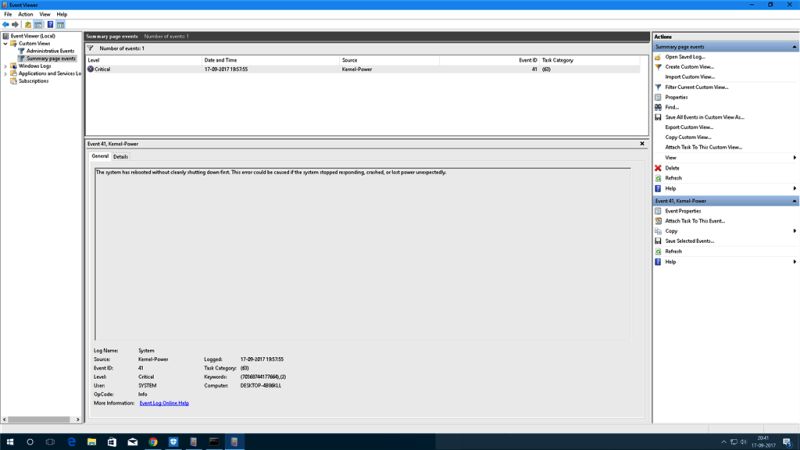Viewport: 800px width, 450px height.
Task: Expand the View submenu arrow in Actions
Action: [x=794, y=158]
